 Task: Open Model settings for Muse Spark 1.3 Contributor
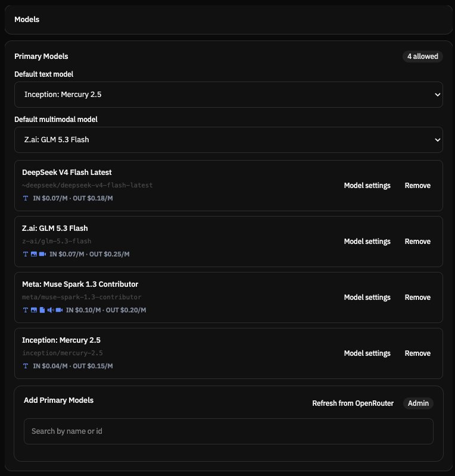pyautogui.click(x=367, y=297)
